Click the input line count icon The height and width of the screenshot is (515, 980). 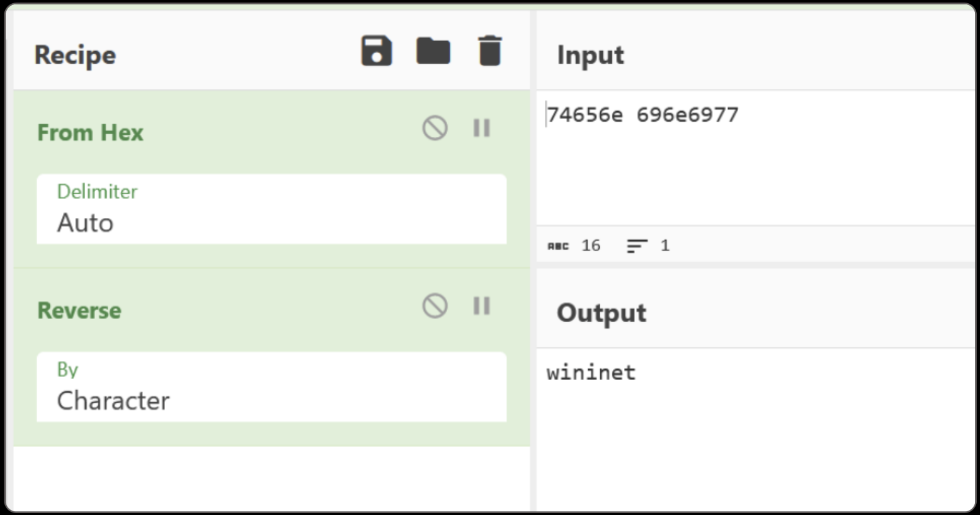[637, 246]
